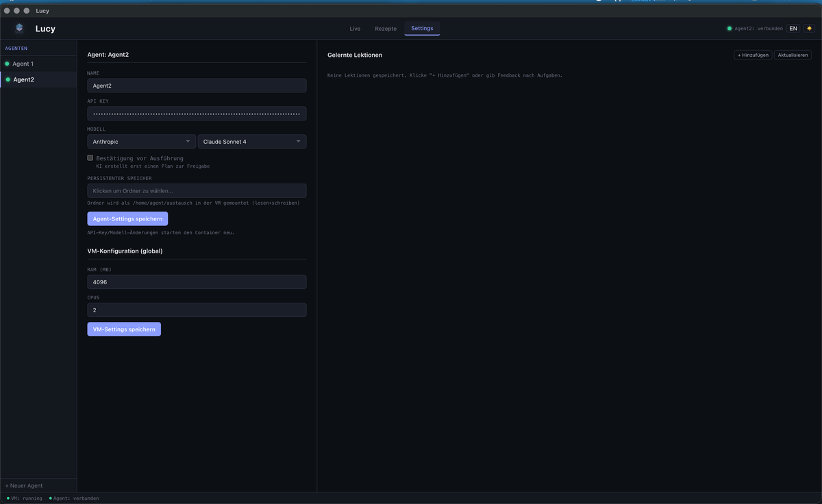Toggle the sun theme icon

point(808,29)
